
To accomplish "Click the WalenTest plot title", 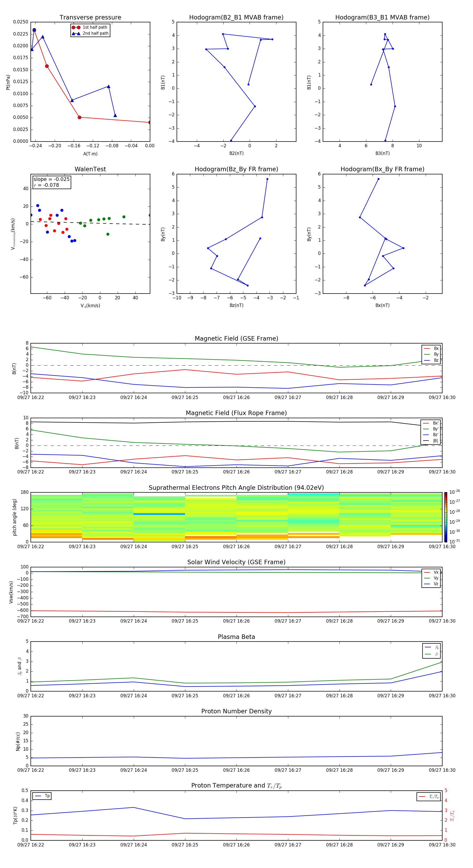I will 90,169.
